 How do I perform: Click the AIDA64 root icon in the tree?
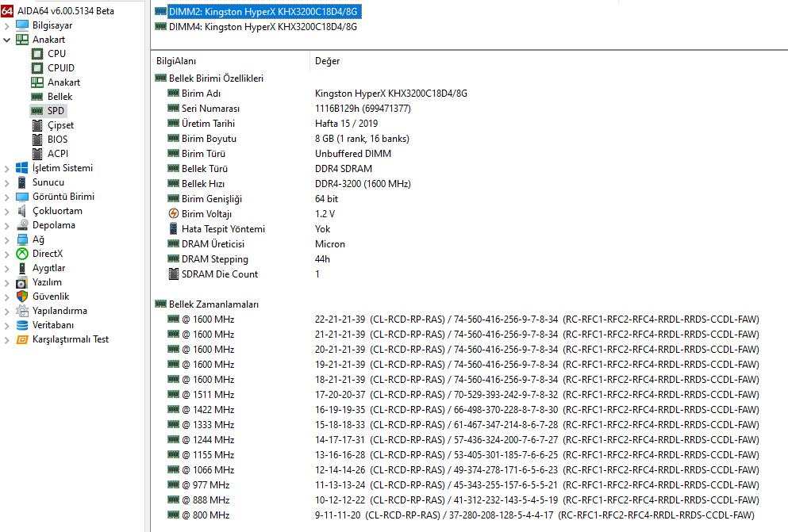(7, 10)
